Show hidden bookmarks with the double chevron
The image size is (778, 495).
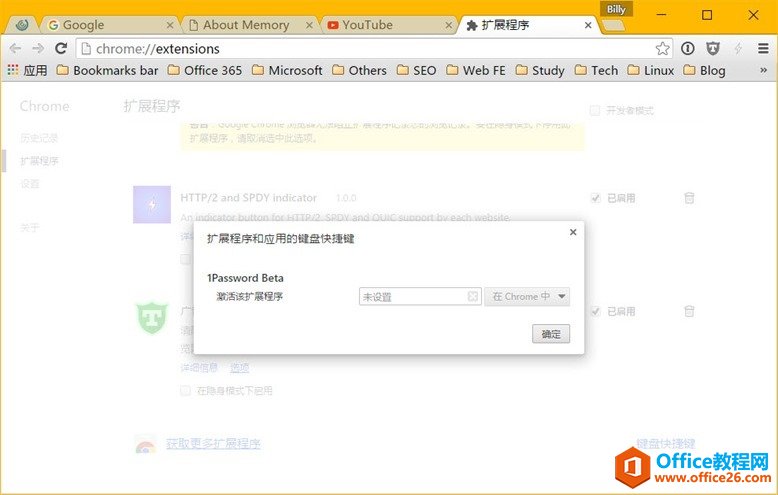[764, 70]
